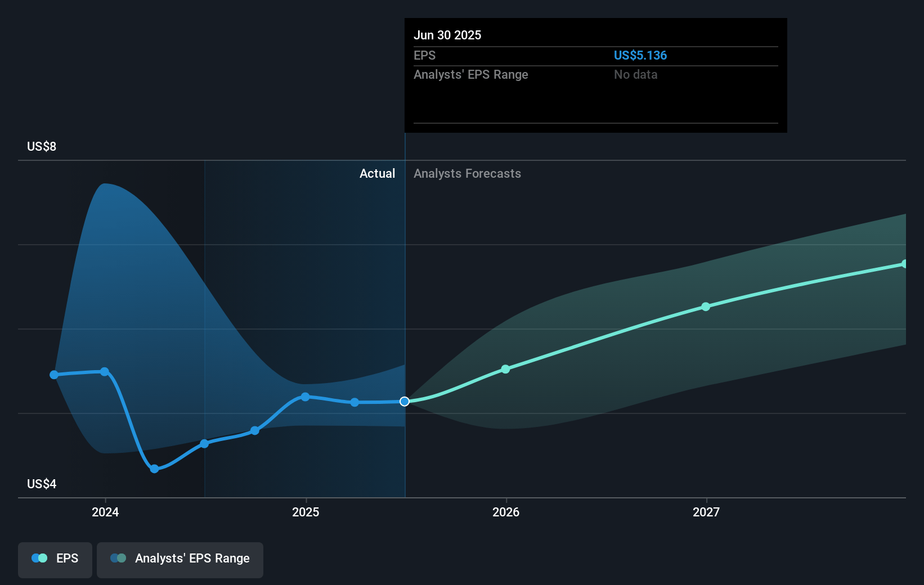Click the No data value in tooltip
The image size is (924, 585).
pos(636,75)
